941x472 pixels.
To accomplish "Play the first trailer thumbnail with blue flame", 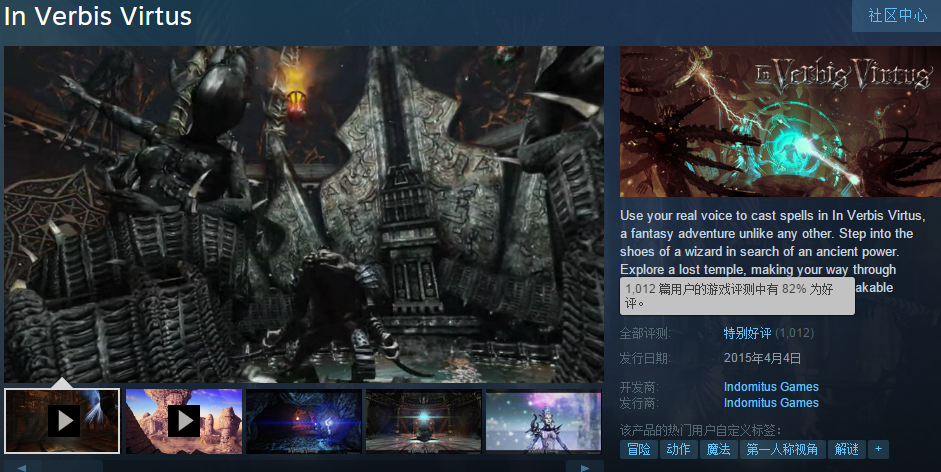I will point(62,421).
